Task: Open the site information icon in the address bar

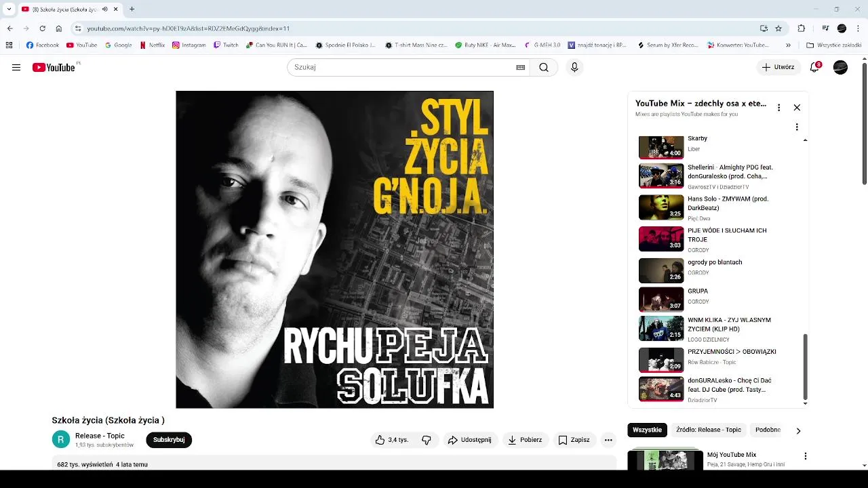Action: pos(78,28)
